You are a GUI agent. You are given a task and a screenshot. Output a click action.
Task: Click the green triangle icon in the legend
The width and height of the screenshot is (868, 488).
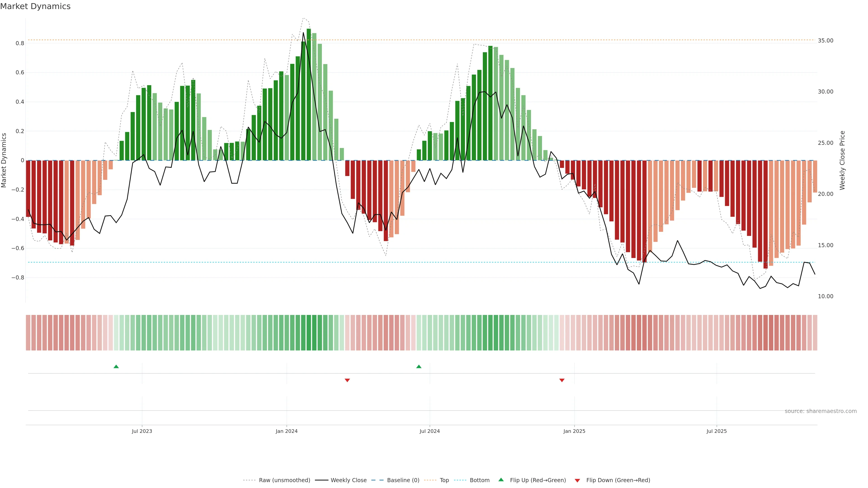click(501, 480)
